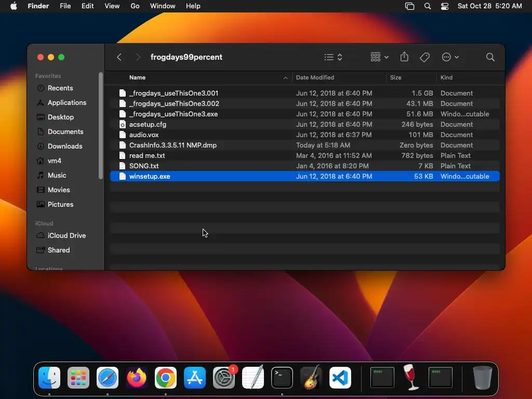The height and width of the screenshot is (399, 532).
Task: Launch Visual Studio Code from the Dock
Action: pos(340,378)
